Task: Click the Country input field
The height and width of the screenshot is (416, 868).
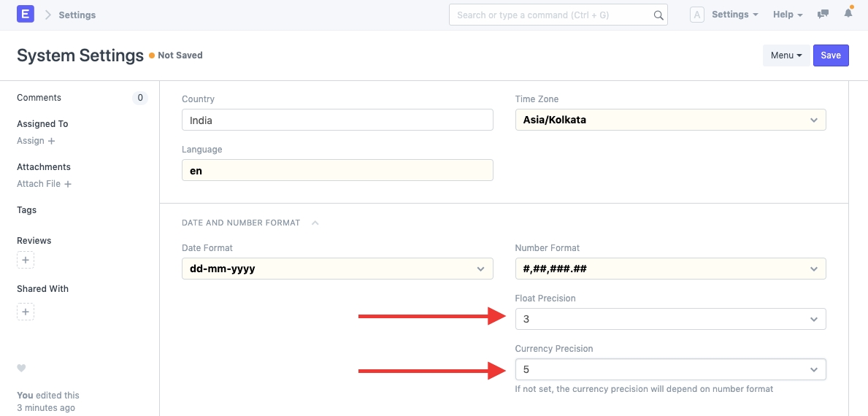Action: click(x=337, y=120)
